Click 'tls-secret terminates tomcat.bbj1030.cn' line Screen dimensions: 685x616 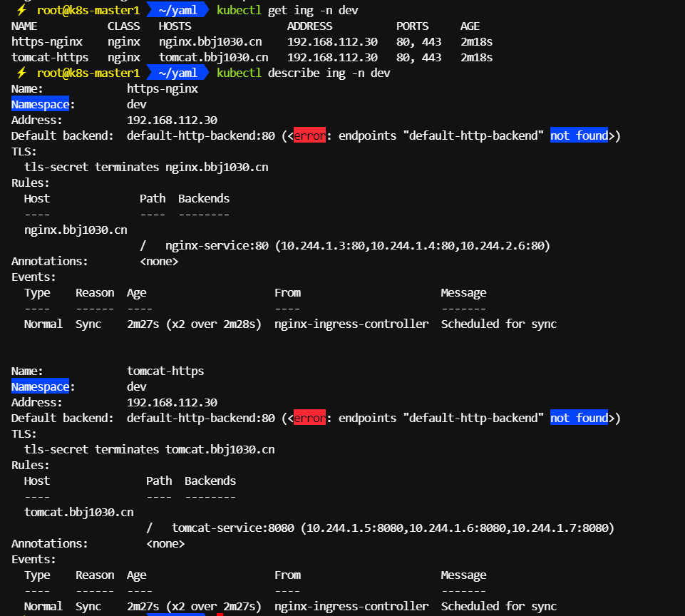pyautogui.click(x=150, y=450)
